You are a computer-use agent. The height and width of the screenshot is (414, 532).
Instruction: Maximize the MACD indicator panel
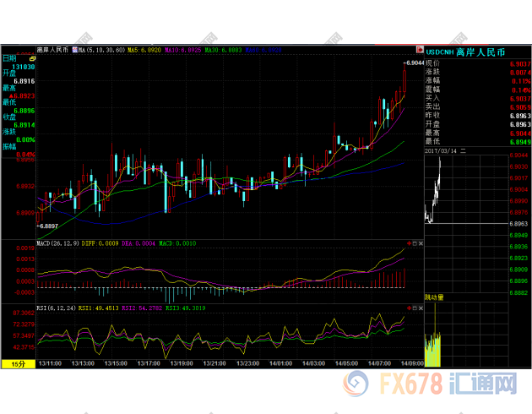[413, 244]
